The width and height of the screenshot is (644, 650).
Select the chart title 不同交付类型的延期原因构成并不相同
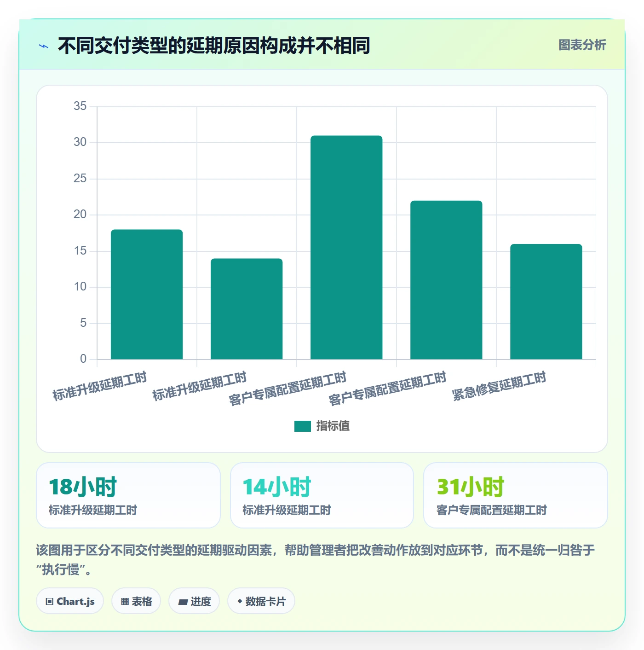[214, 46]
